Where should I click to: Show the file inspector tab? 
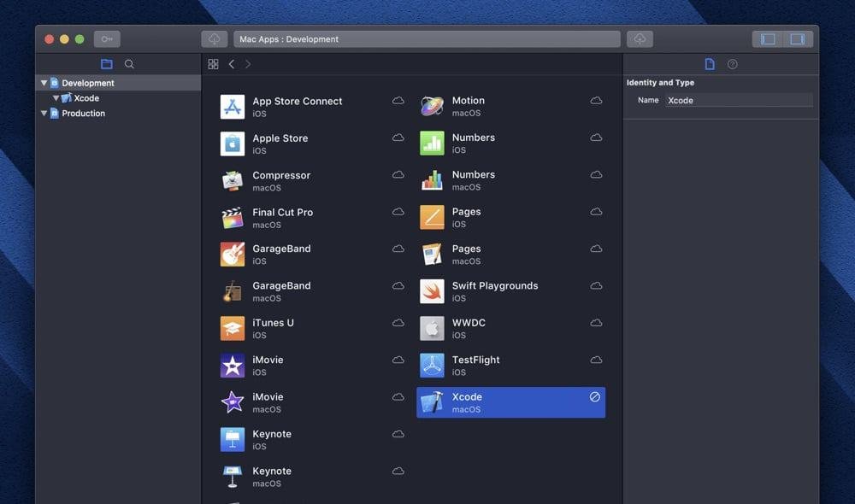(x=709, y=64)
